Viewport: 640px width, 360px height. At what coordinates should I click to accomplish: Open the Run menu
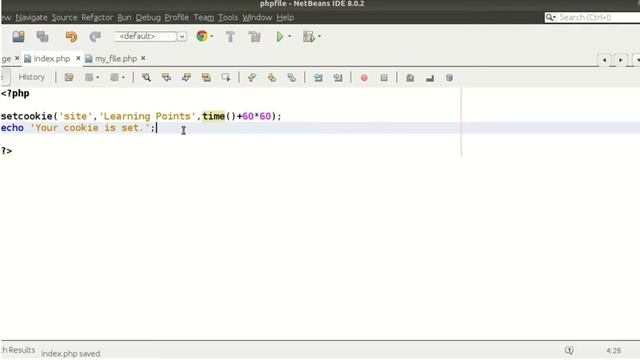[124, 18]
